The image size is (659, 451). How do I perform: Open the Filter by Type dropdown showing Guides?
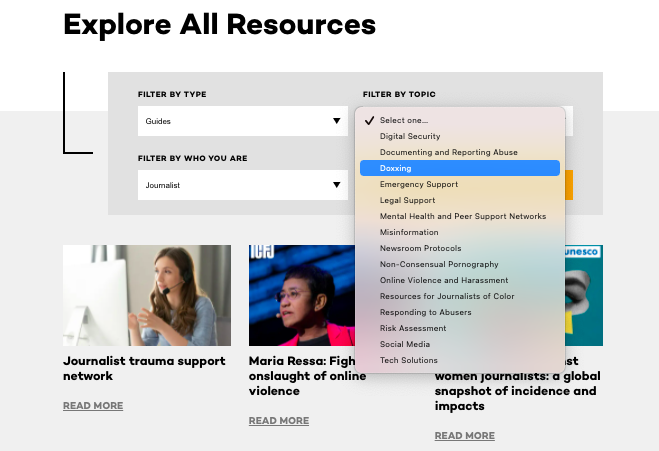click(x=243, y=121)
